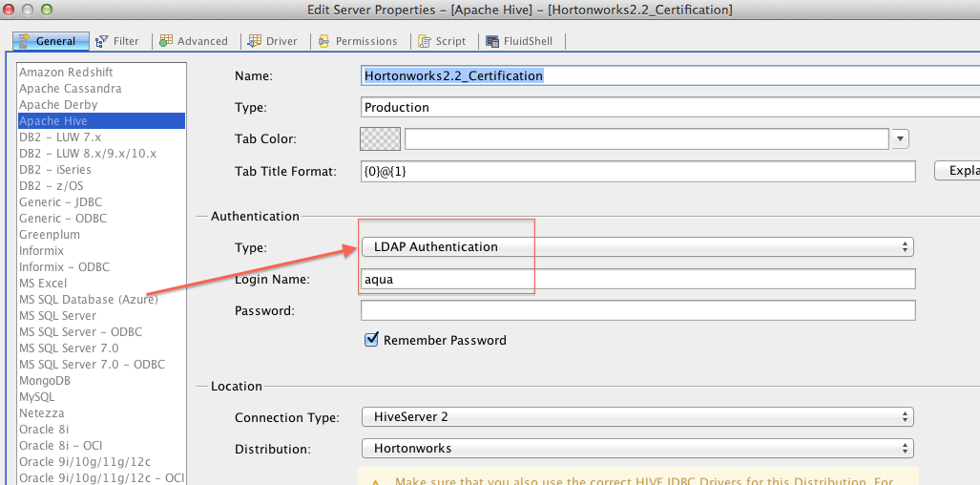
Task: Click the Tab Title Format field
Action: click(638, 171)
